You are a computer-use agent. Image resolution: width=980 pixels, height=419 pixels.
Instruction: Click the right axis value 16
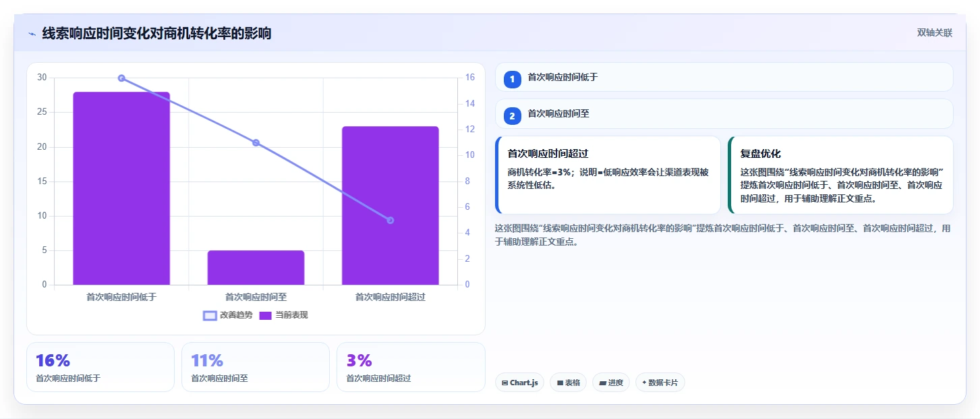click(470, 78)
